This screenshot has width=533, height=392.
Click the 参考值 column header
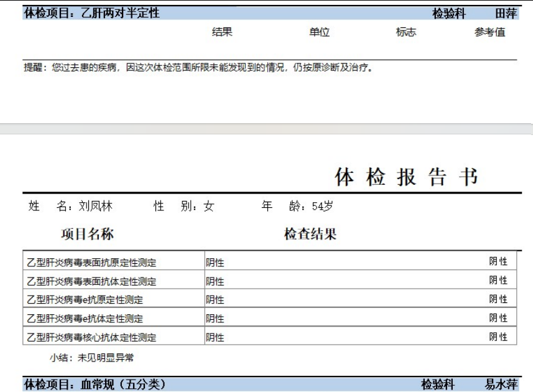point(489,32)
